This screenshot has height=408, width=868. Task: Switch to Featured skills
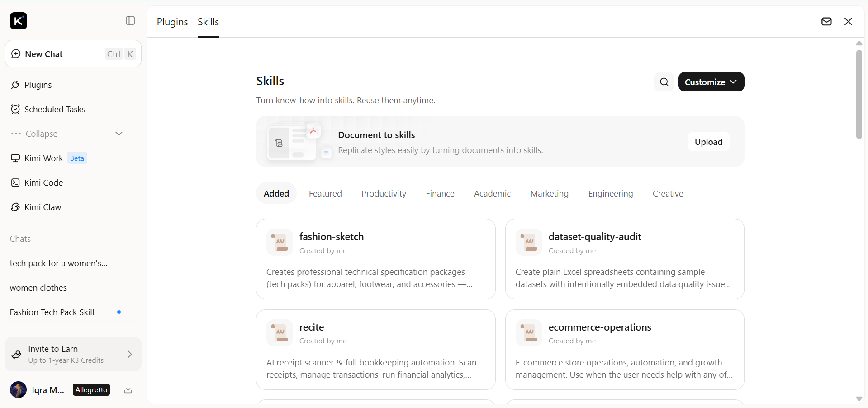[x=325, y=193]
